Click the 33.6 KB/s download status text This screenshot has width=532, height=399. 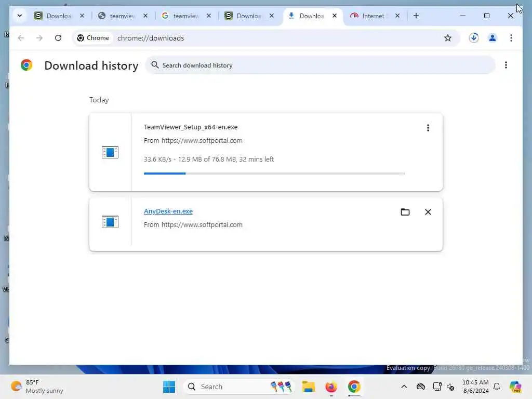point(209,159)
